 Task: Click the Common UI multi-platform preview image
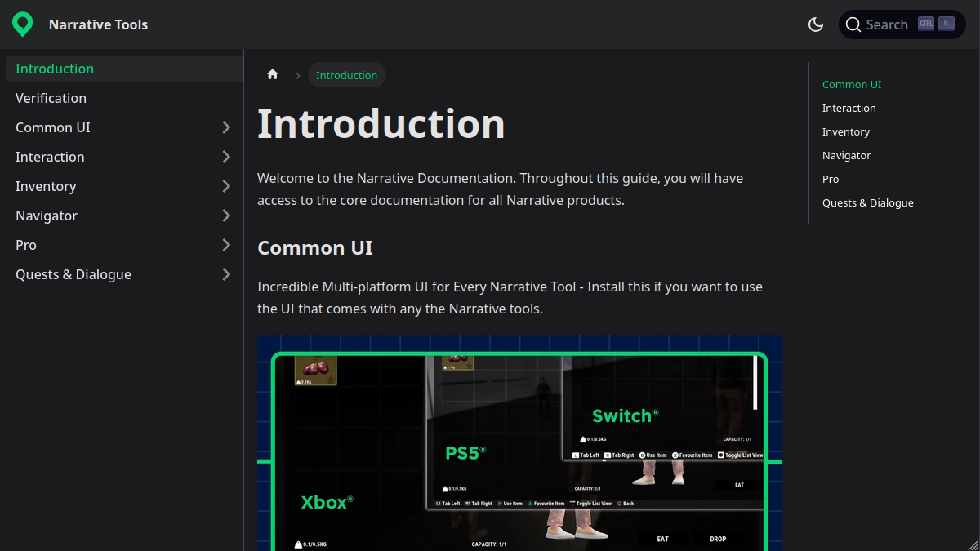point(519,442)
